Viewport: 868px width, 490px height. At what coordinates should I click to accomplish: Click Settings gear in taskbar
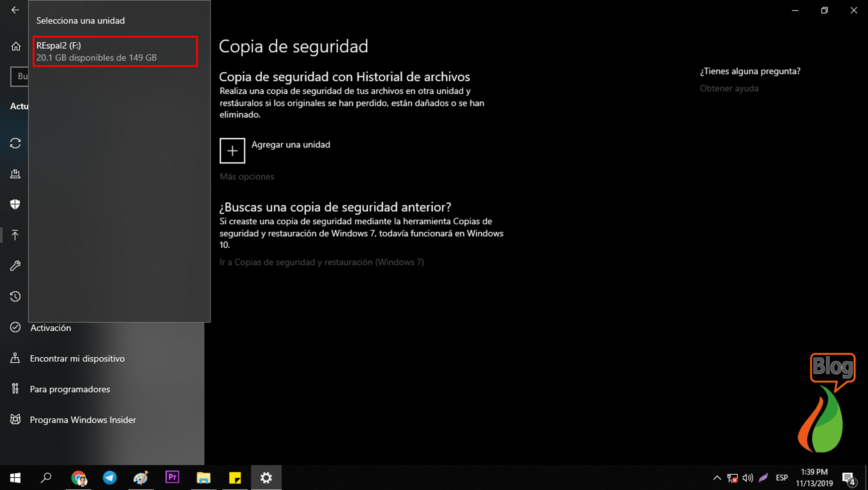click(x=266, y=477)
